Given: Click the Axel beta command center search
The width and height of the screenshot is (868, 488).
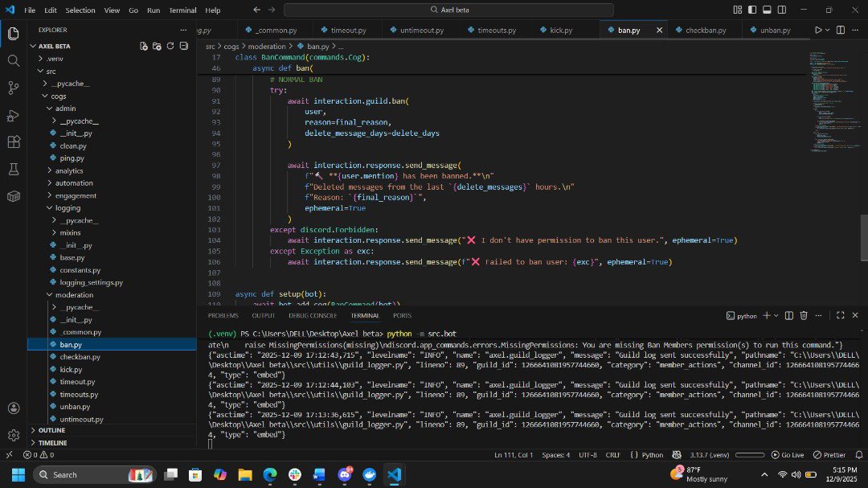Looking at the screenshot, I should 448,10.
